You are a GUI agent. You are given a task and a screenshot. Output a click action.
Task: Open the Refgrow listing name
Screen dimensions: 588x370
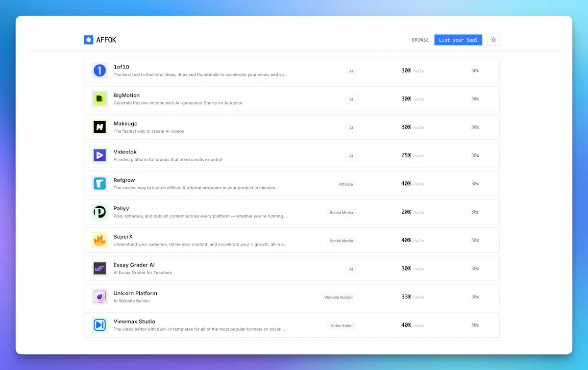tap(124, 180)
